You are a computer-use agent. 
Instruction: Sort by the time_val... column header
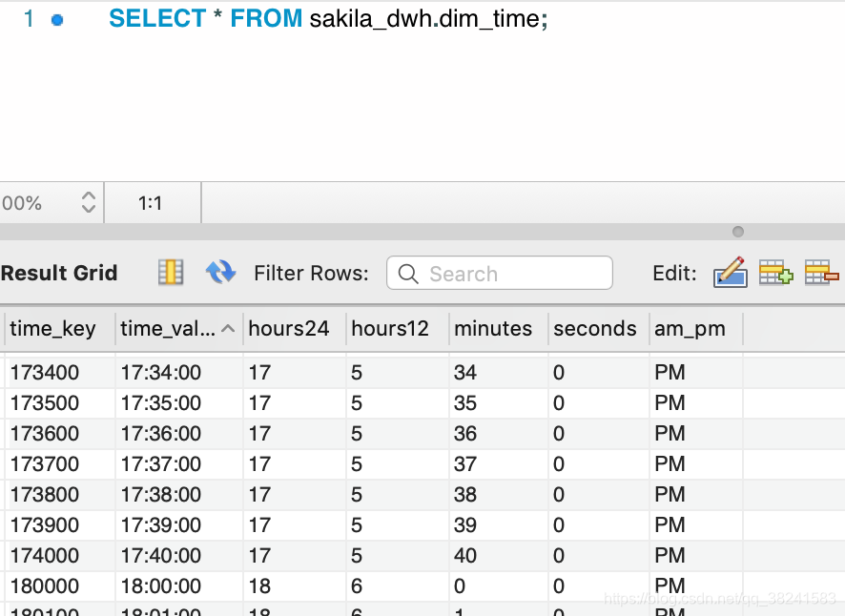point(179,328)
